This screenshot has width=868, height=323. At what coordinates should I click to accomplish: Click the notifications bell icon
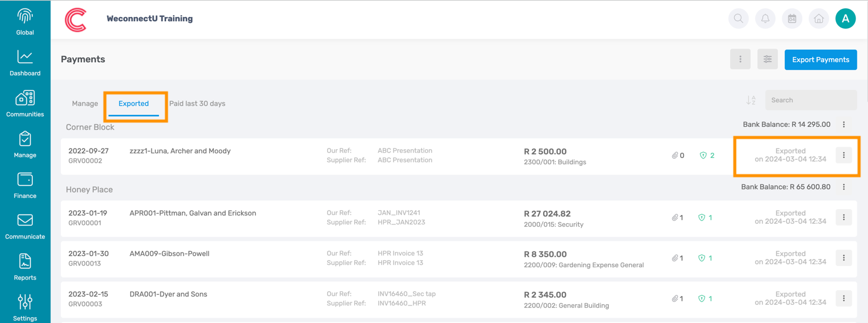click(765, 19)
